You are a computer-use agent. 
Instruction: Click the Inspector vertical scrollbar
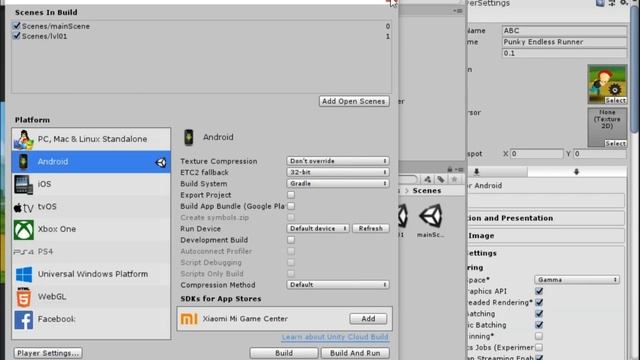[635, 69]
